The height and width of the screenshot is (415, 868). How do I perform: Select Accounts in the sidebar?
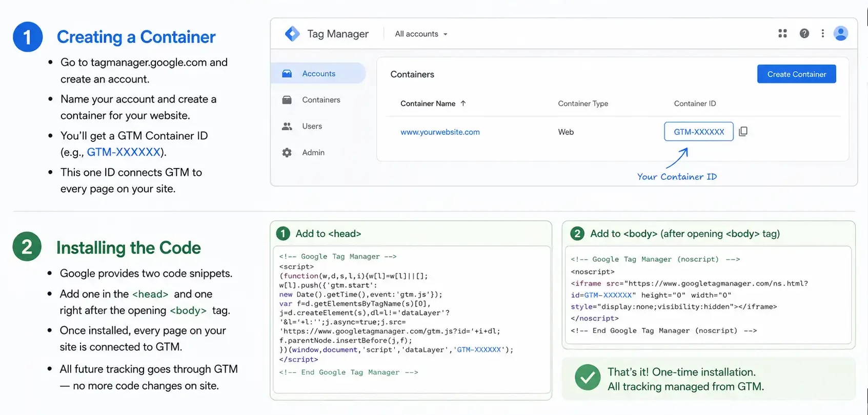[318, 73]
